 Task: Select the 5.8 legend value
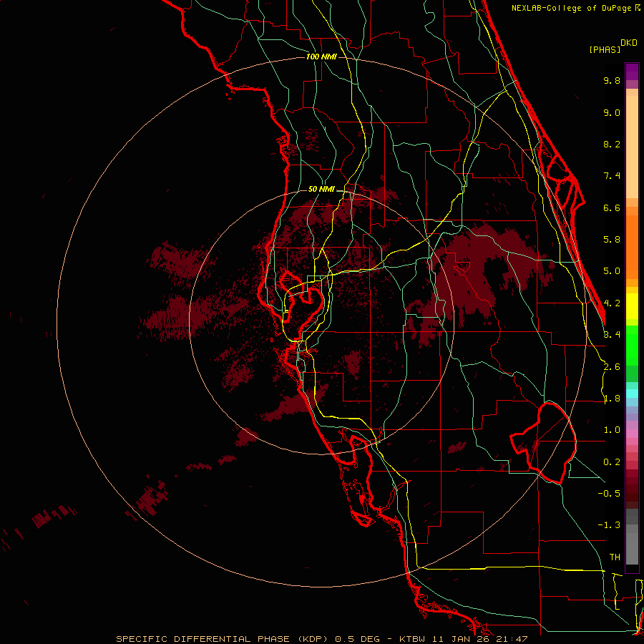612,240
